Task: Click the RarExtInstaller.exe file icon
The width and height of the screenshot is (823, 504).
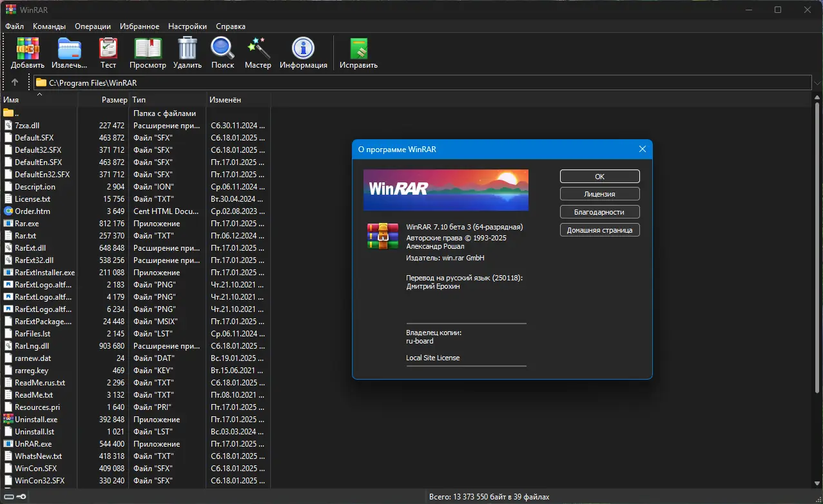Action: pos(8,272)
